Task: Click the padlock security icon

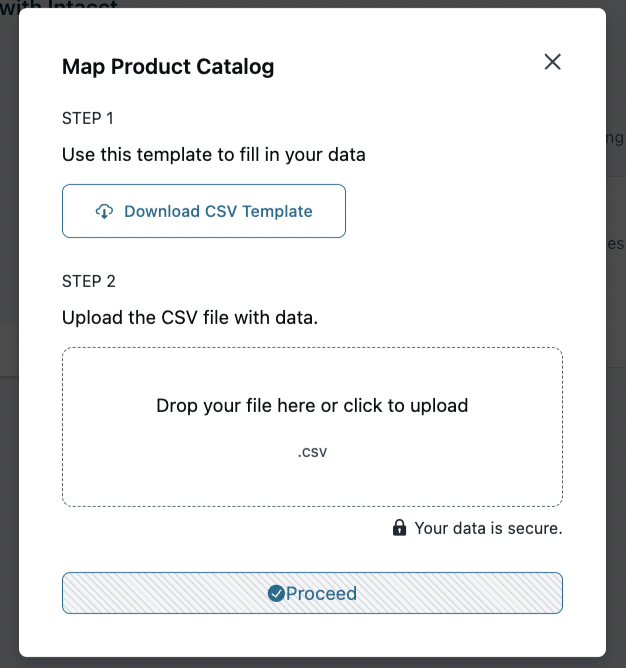Action: coord(399,527)
